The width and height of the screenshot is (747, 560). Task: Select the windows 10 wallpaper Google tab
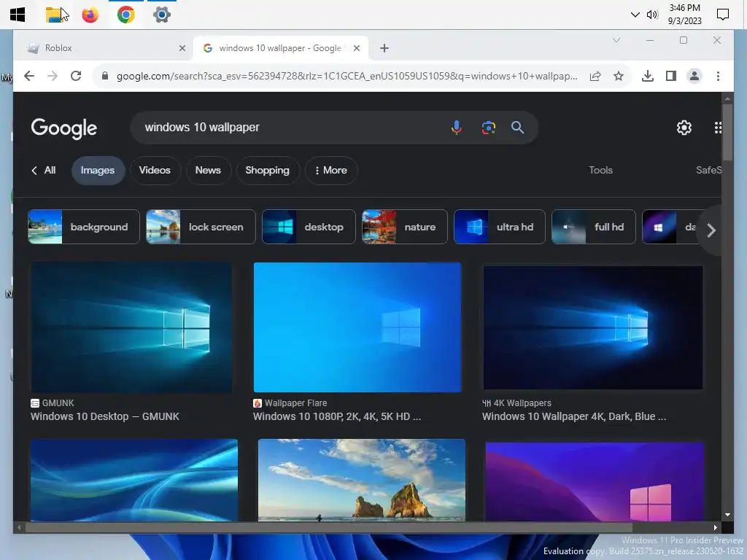(281, 48)
